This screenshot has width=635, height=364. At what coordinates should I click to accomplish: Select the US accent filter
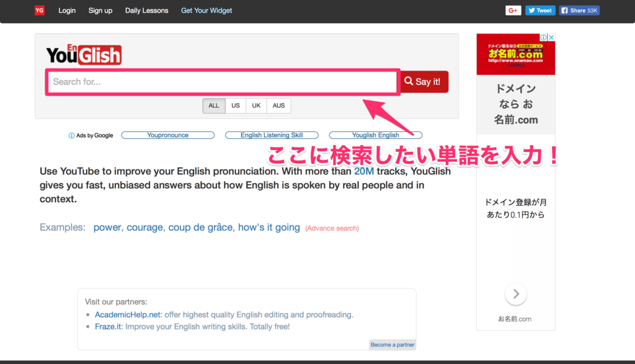click(236, 105)
